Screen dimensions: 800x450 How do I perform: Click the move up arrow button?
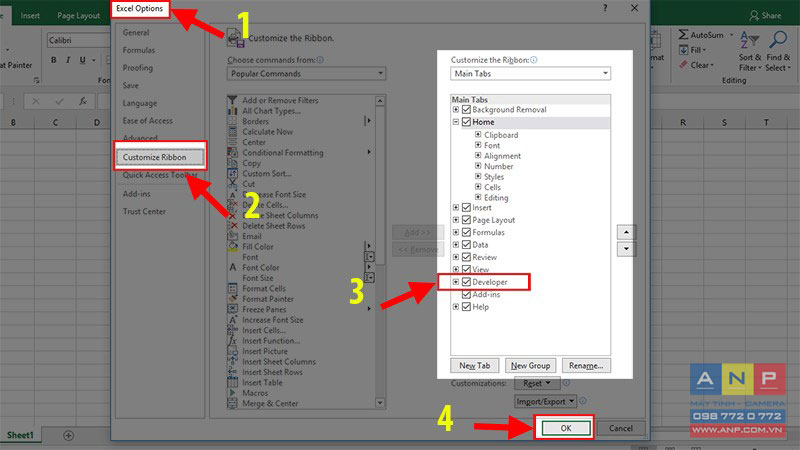point(626,233)
